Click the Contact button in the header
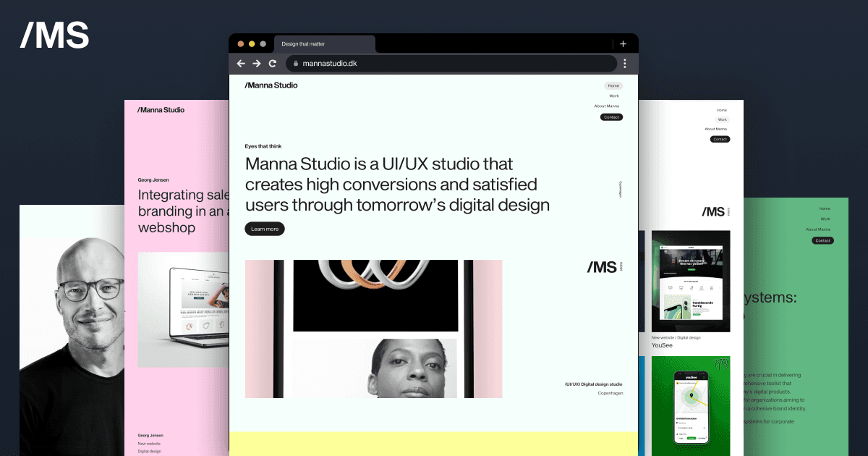The height and width of the screenshot is (456, 868). point(611,117)
